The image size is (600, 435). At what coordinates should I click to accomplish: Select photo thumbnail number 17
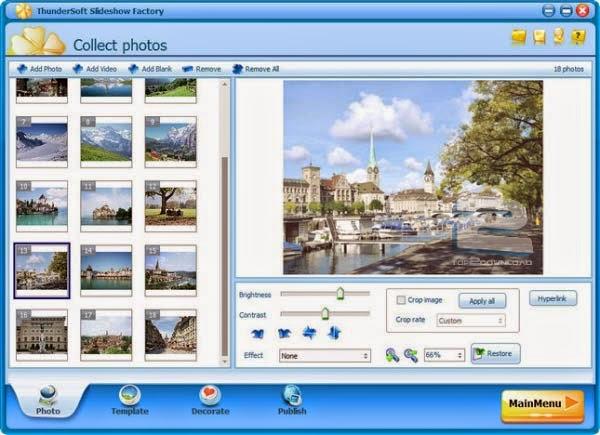tap(106, 335)
